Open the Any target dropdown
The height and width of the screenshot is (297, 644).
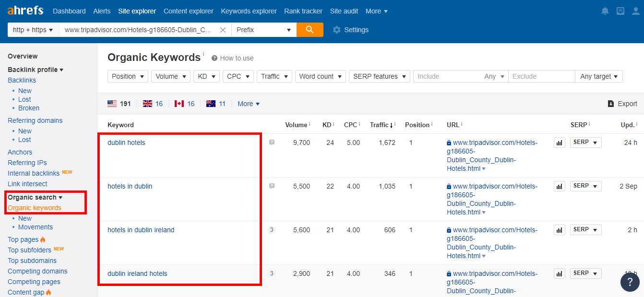pos(599,76)
